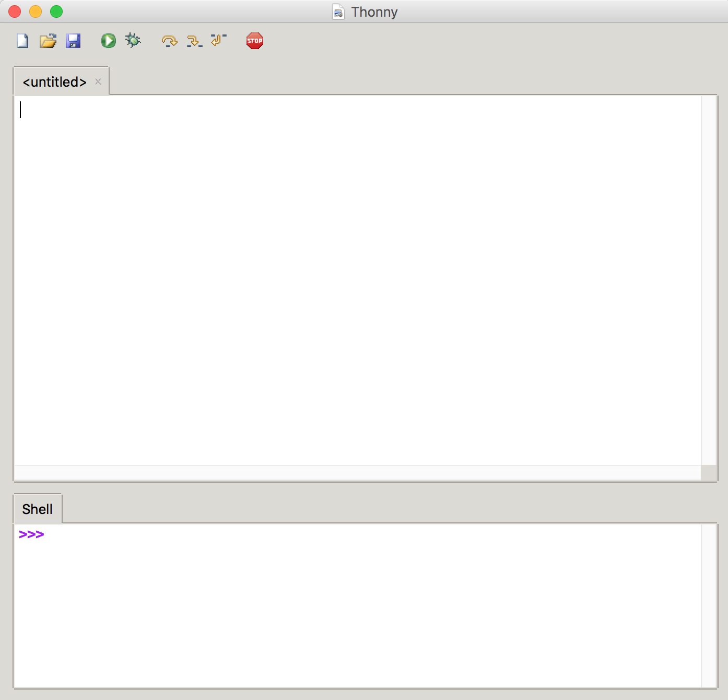Click the Step into debug icon
Screen dimensions: 728x700
194,41
